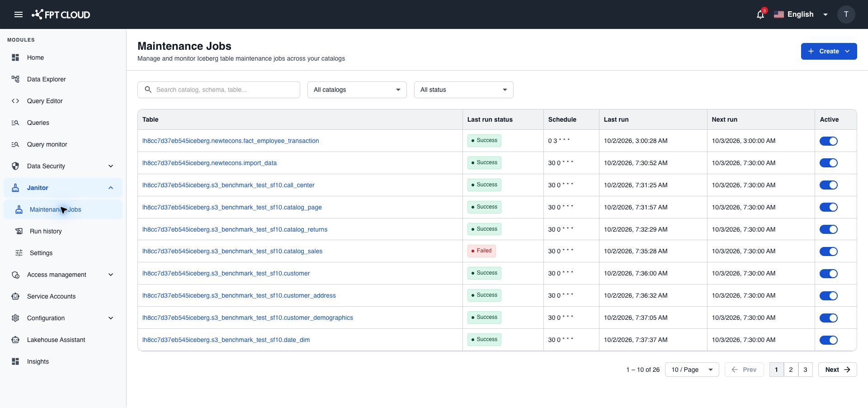Toggle Active switch for newtecons.import_data job

point(828,163)
